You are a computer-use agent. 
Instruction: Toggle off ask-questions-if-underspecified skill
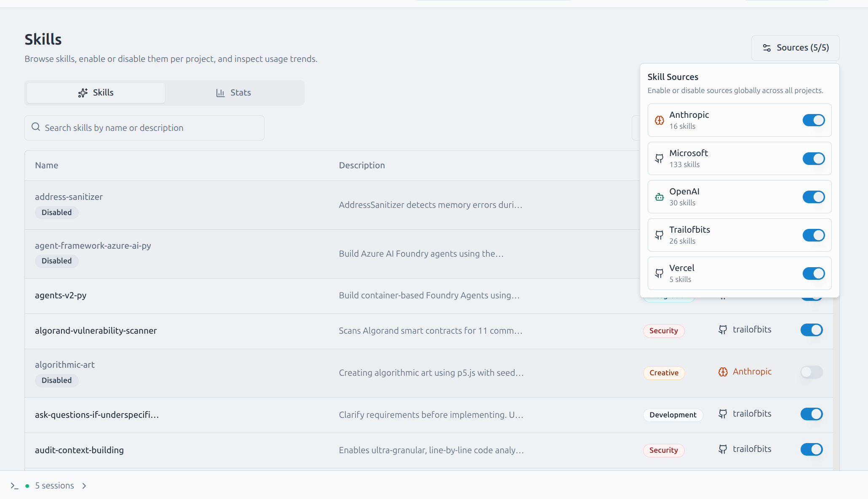pyautogui.click(x=812, y=414)
